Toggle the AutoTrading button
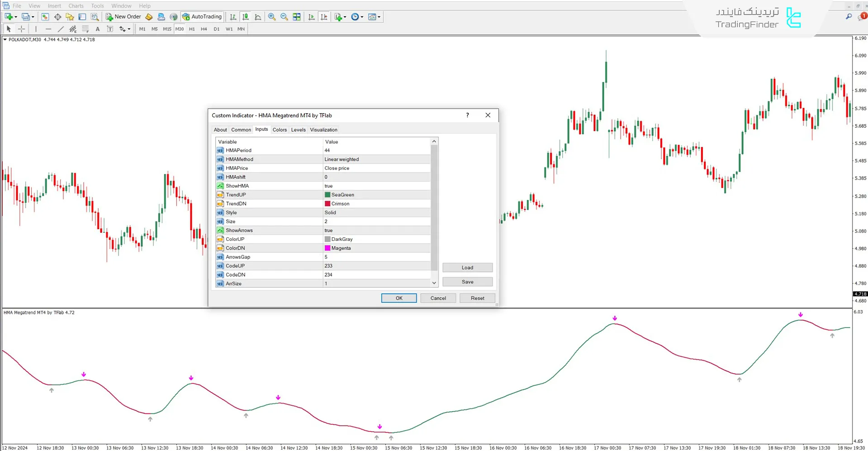The image size is (868, 451). 202,17
